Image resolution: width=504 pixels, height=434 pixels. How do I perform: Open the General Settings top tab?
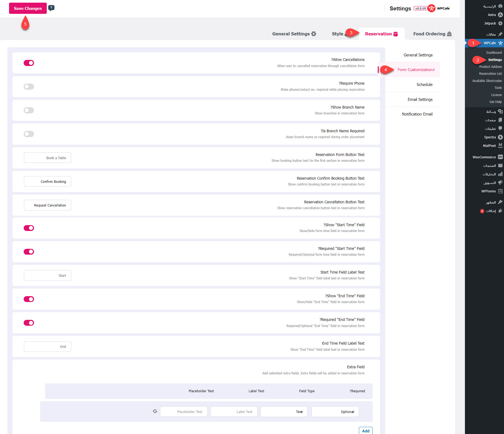pos(294,34)
